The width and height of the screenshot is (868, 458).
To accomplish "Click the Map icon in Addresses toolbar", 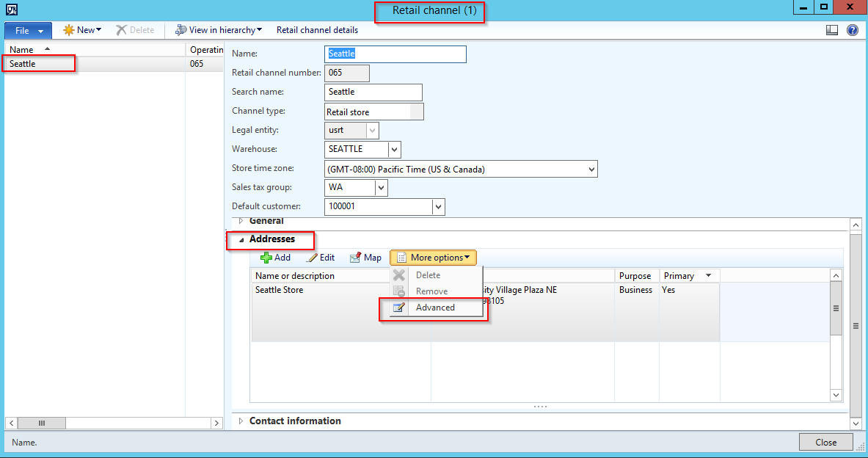I will (x=356, y=258).
